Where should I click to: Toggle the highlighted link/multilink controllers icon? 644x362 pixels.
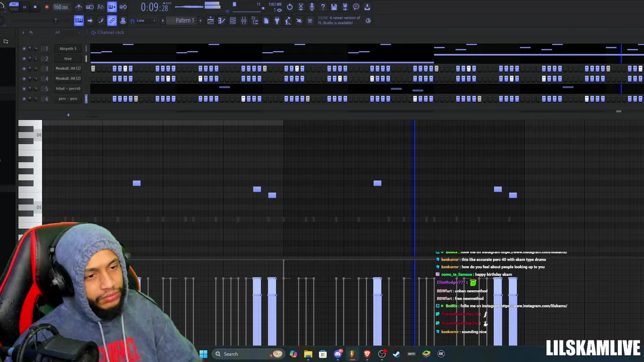click(x=112, y=21)
